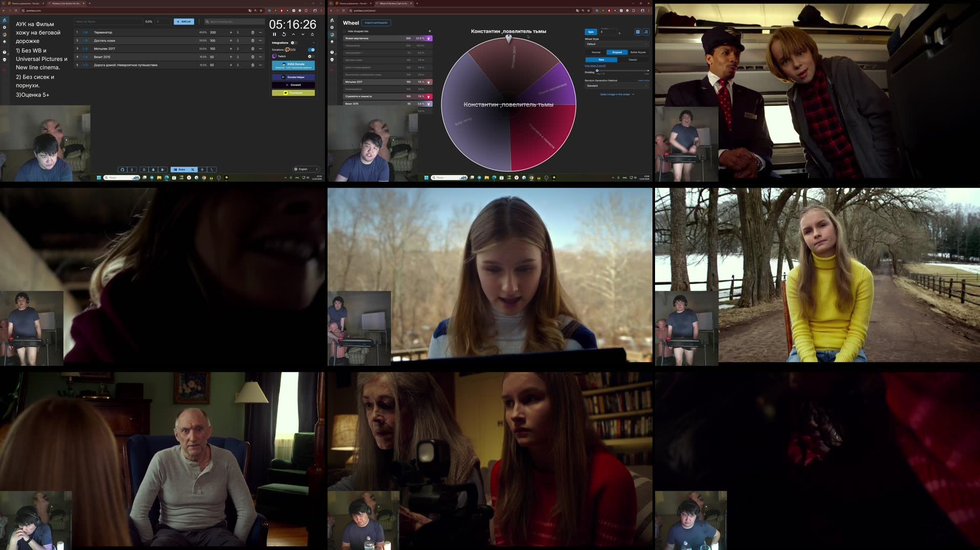The image size is (980, 550).
Task: Open the GitHub link in bottom toolbar
Action: tap(122, 169)
